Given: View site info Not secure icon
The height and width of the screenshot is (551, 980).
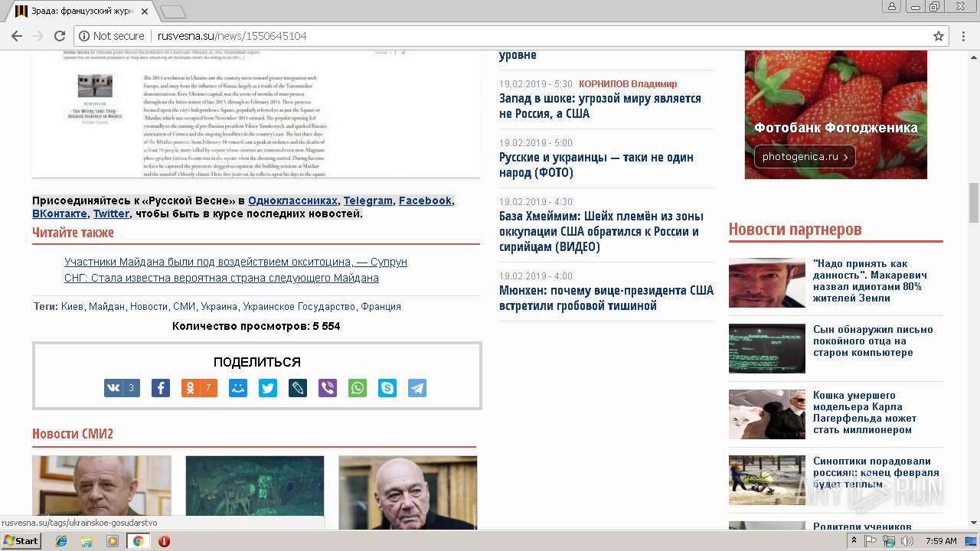Looking at the screenshot, I should 112,36.
